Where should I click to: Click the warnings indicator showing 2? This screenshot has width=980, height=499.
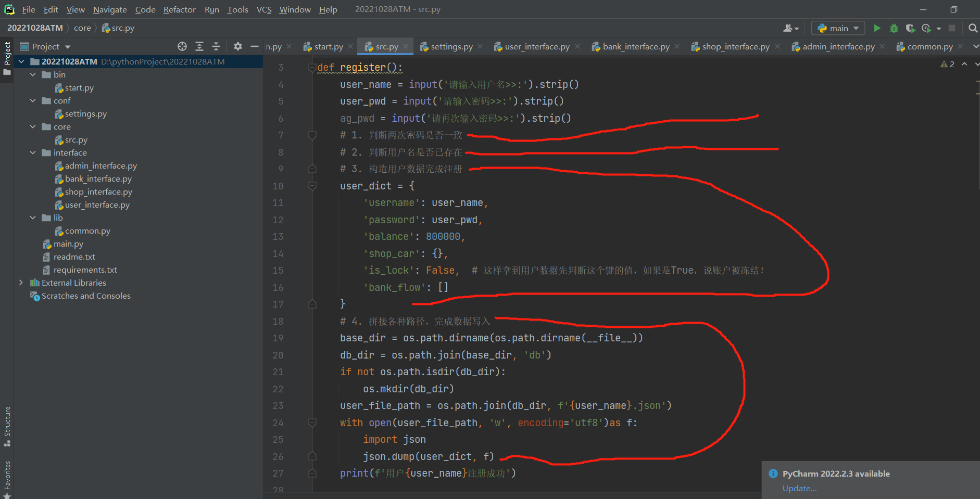947,64
